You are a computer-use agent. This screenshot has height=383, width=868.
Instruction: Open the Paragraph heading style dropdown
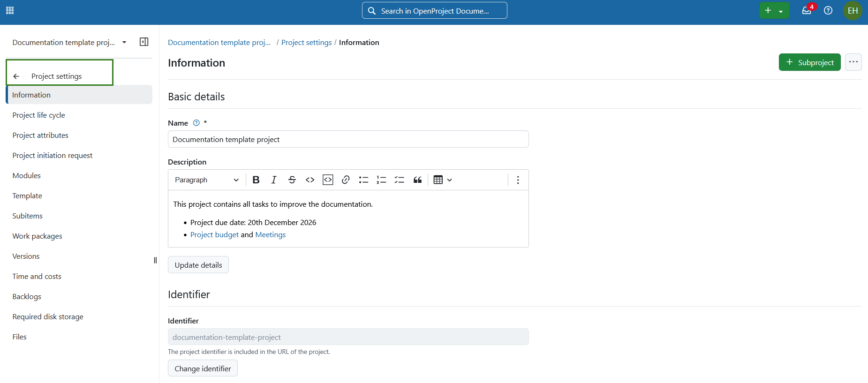pos(207,180)
